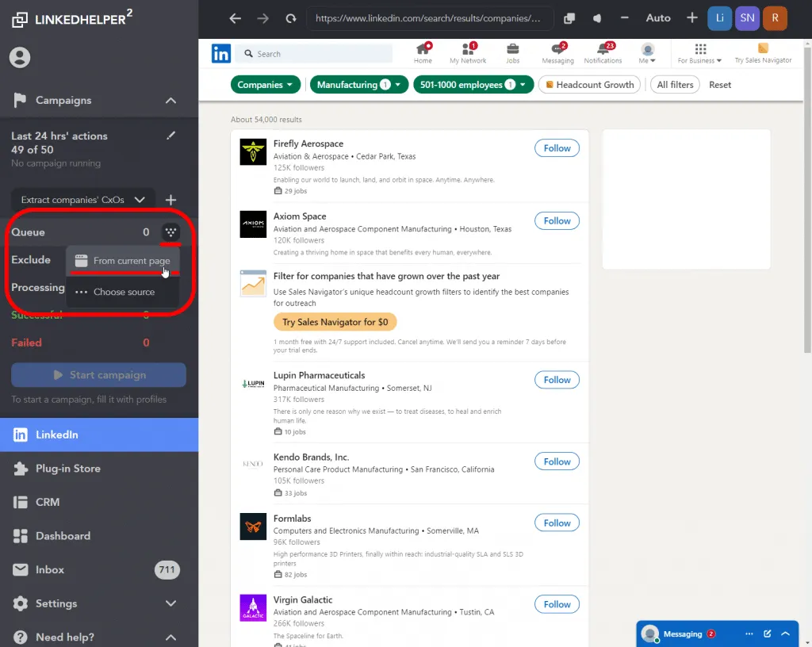Open Virgin Galactic logo thumbnail
Screen dimensions: 812x647
(x=253, y=607)
